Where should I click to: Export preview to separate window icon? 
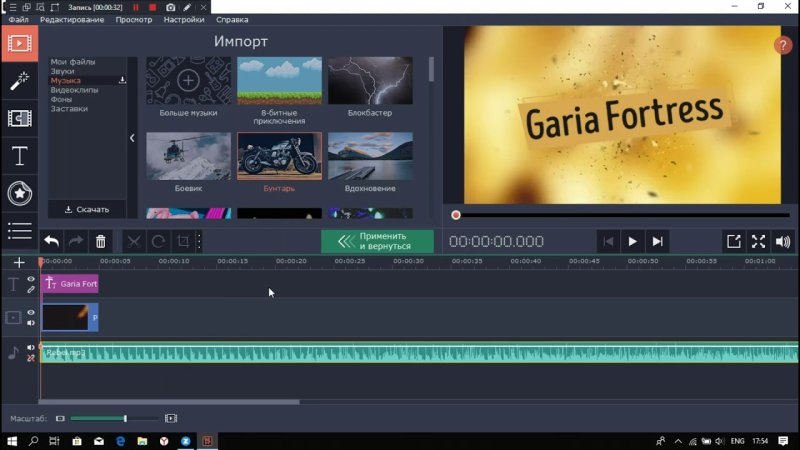[x=734, y=241]
